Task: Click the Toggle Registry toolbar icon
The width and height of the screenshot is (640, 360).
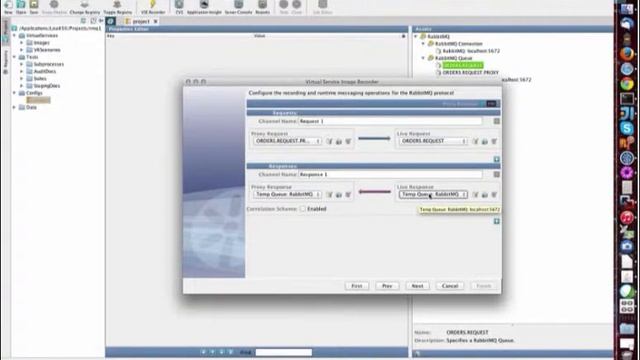Action: pos(118,7)
